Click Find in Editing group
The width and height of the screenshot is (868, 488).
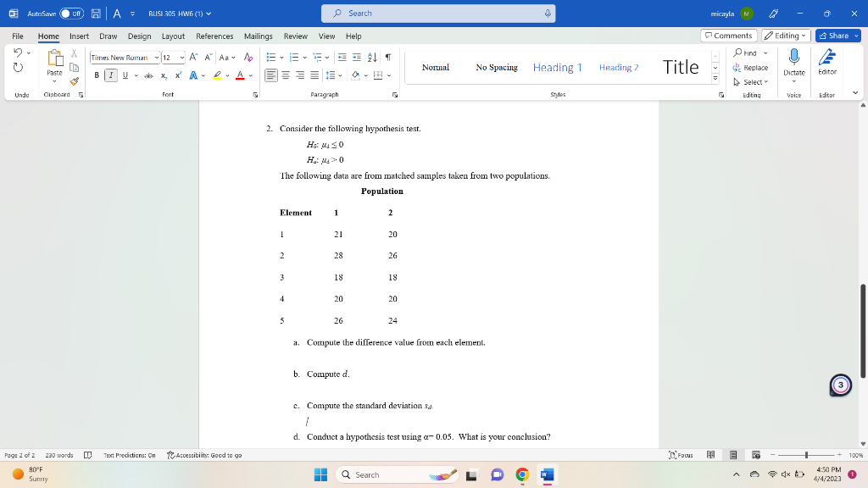pyautogui.click(x=746, y=53)
